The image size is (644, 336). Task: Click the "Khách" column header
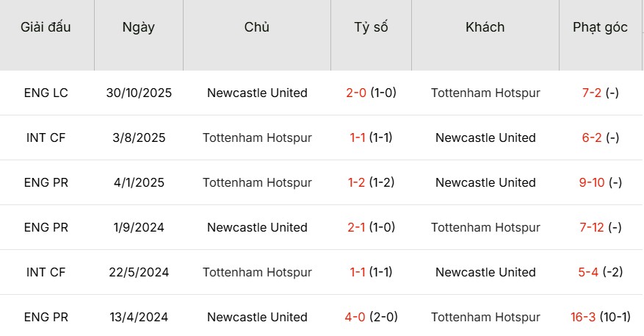pos(485,28)
